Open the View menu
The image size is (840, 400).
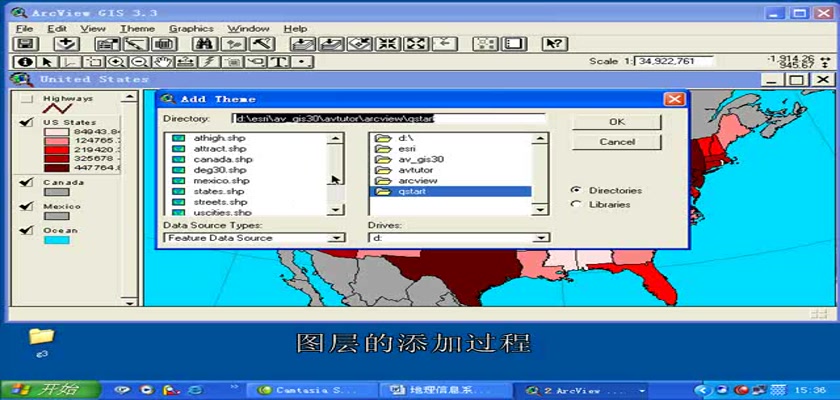click(93, 28)
